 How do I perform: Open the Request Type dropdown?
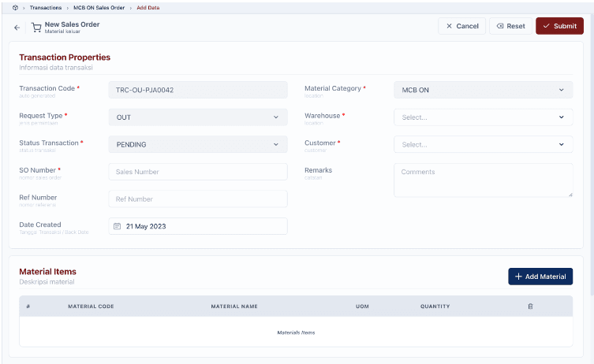pyautogui.click(x=198, y=117)
